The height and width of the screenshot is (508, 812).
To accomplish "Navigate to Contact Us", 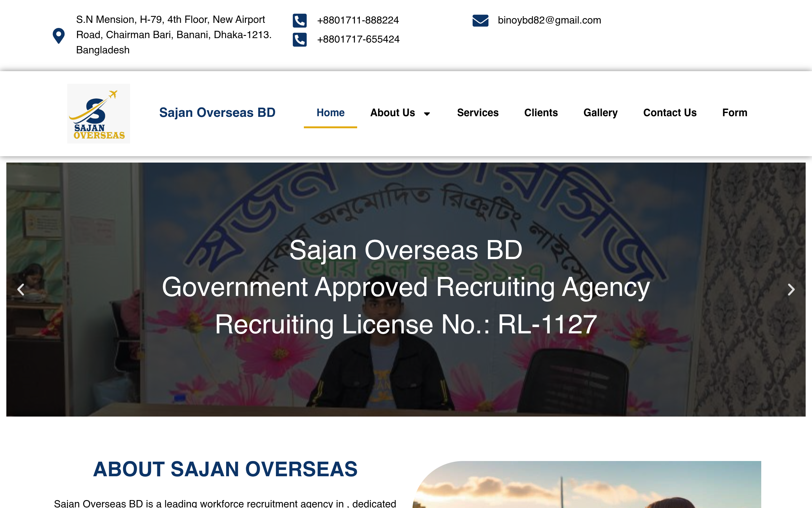I will click(x=670, y=112).
